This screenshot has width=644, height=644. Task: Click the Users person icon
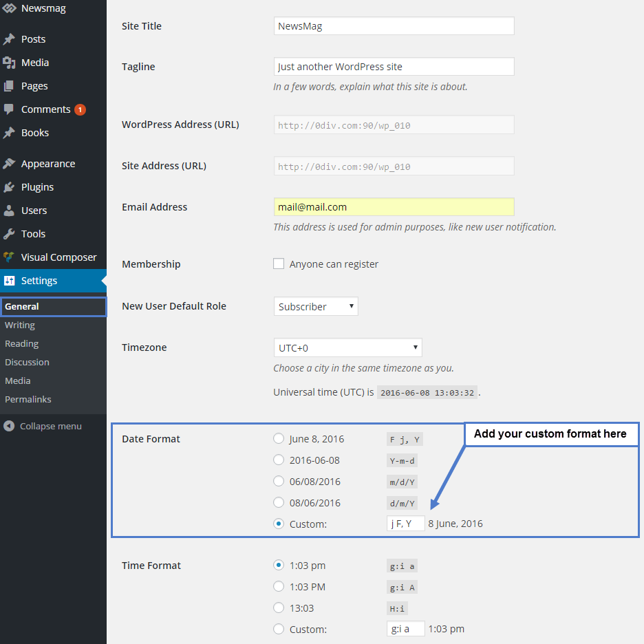9,211
